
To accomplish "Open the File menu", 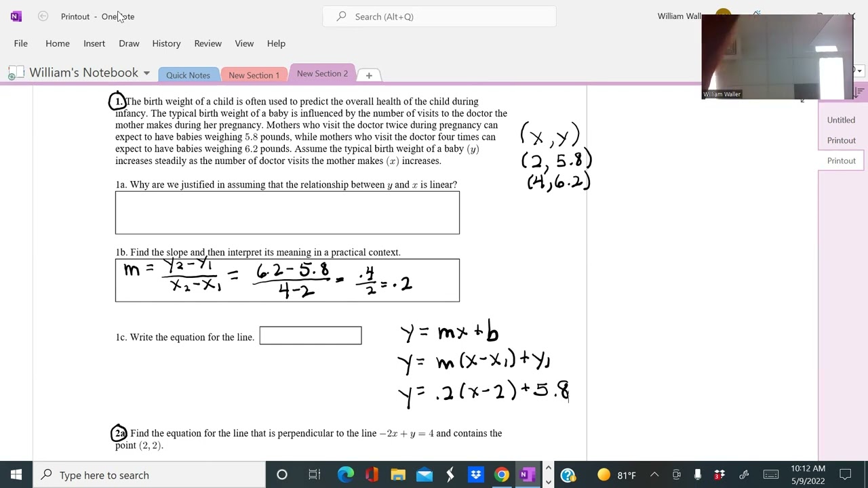I will pos(20,43).
